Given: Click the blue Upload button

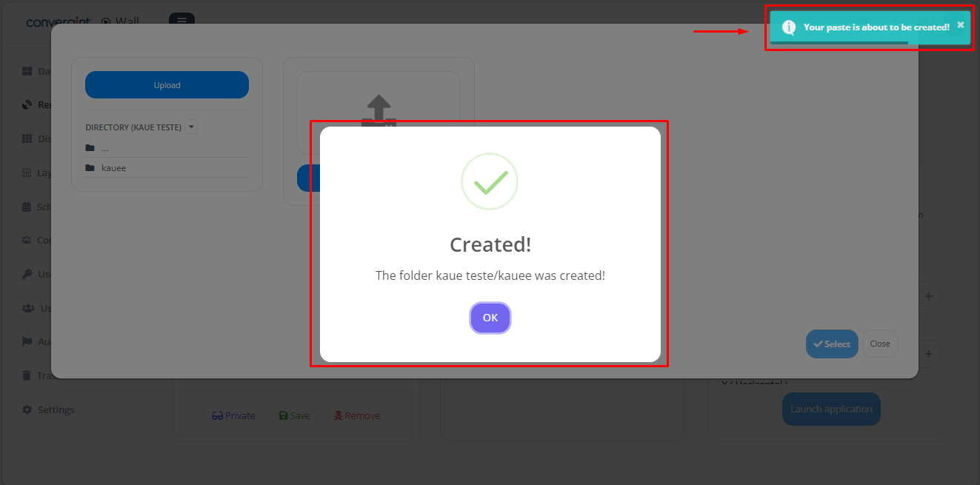Looking at the screenshot, I should tap(167, 85).
